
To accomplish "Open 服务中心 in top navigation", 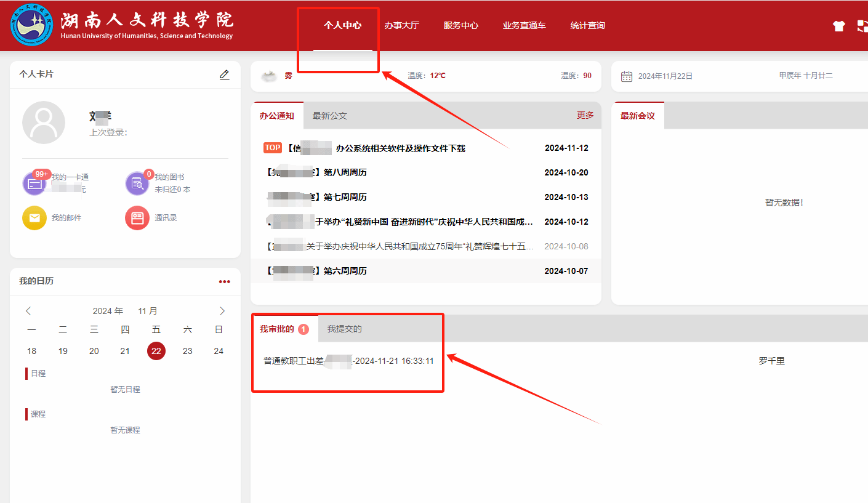I will [x=460, y=26].
